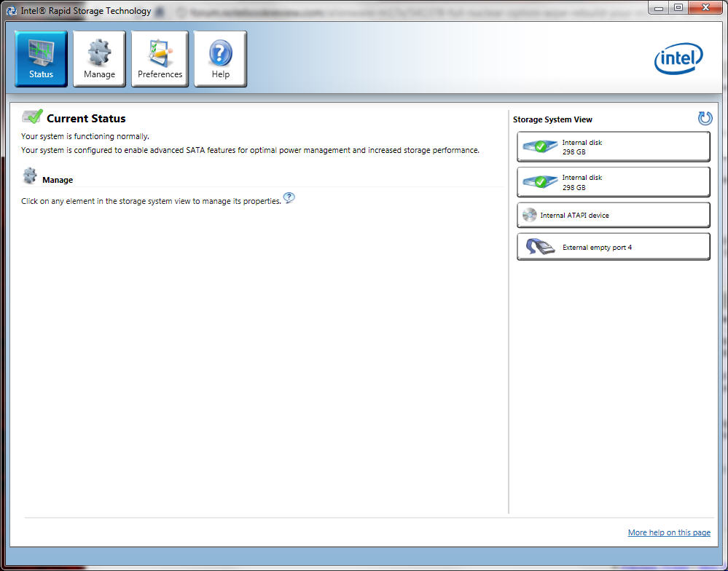Click the Manage section gear icon
This screenshot has height=571, width=728.
[30, 176]
